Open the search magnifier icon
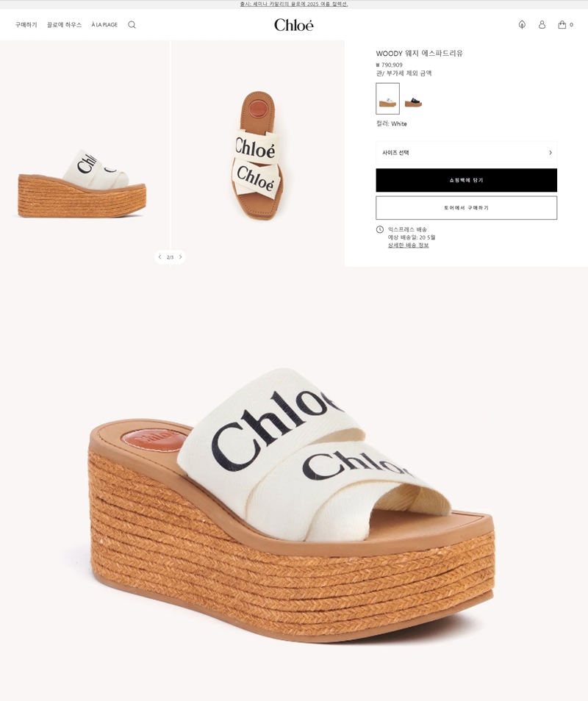 132,24
